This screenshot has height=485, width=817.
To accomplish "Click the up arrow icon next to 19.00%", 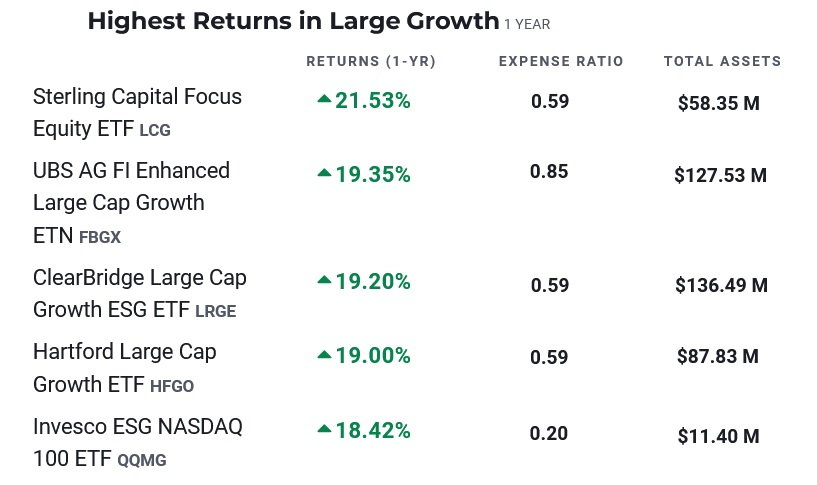I will (324, 354).
